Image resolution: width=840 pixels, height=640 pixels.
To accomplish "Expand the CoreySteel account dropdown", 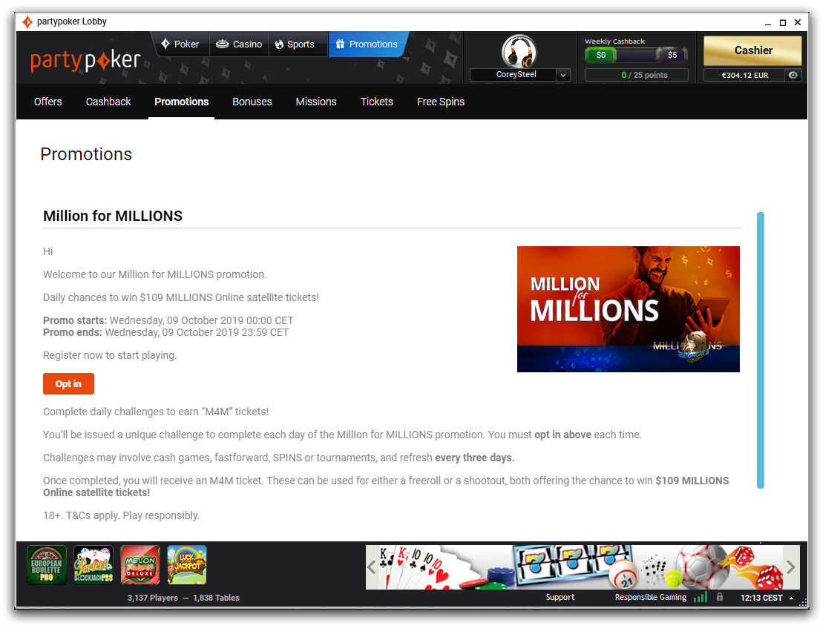I will click(562, 75).
